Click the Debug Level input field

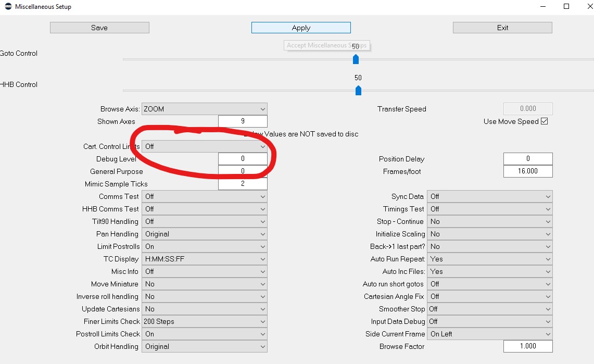pos(243,159)
